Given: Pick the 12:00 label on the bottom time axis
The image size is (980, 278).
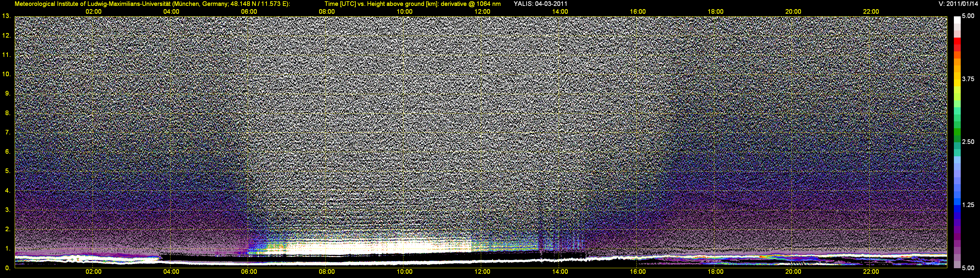Looking at the screenshot, I should point(482,272).
